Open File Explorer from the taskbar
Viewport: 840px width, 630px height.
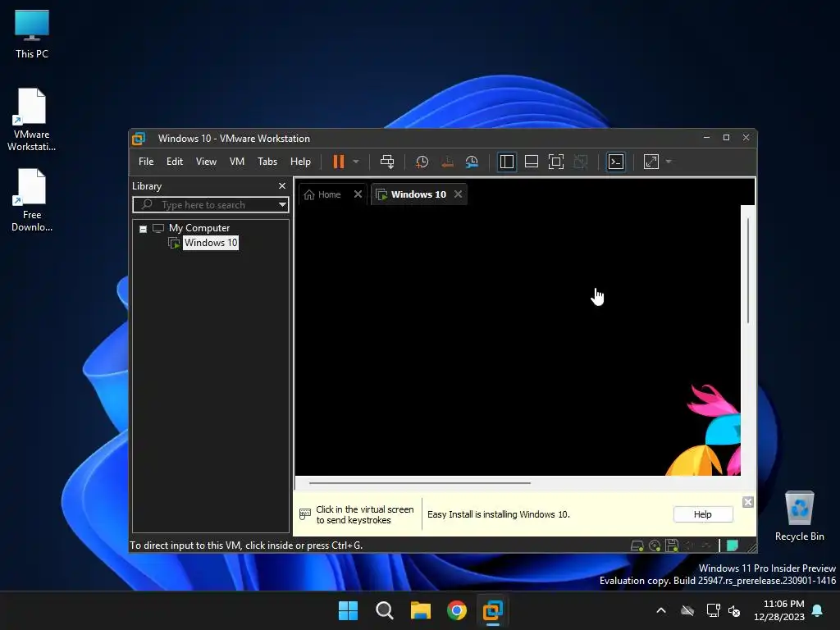(x=421, y=610)
